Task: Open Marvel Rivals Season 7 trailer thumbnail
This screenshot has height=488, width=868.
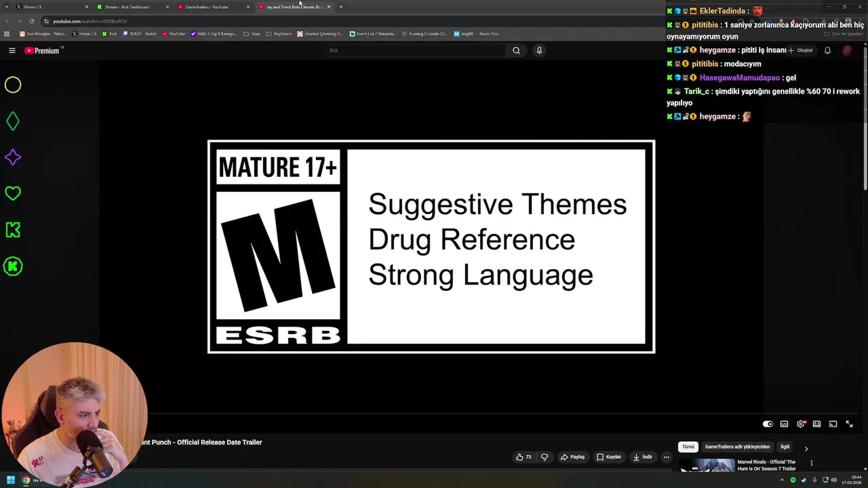Action: [707, 466]
